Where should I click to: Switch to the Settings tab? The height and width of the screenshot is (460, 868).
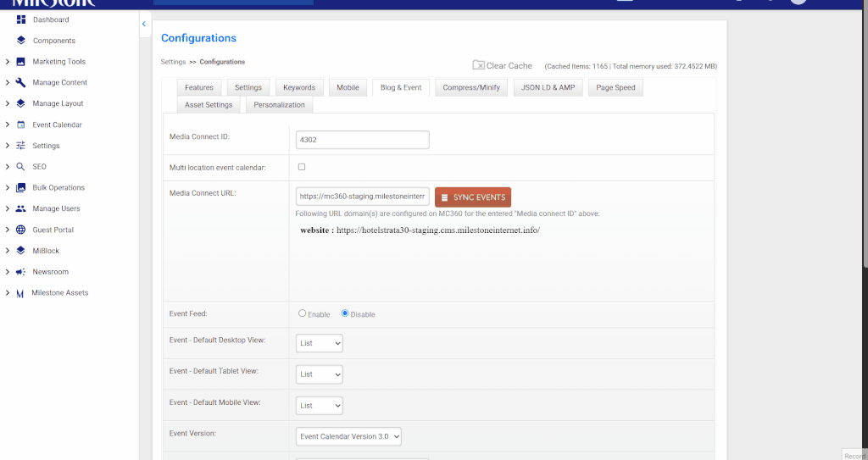(248, 87)
